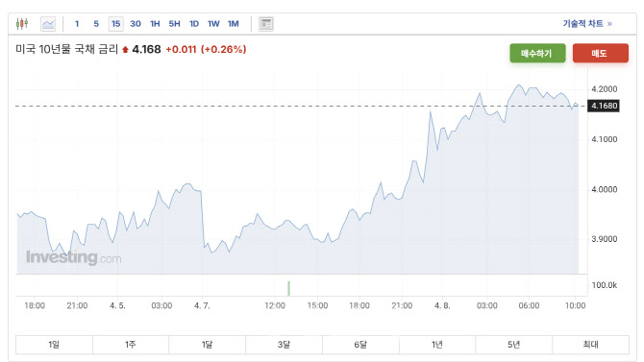Image resolution: width=644 pixels, height=362 pixels.
Task: Select the 1달 range tab
Action: 207,345
